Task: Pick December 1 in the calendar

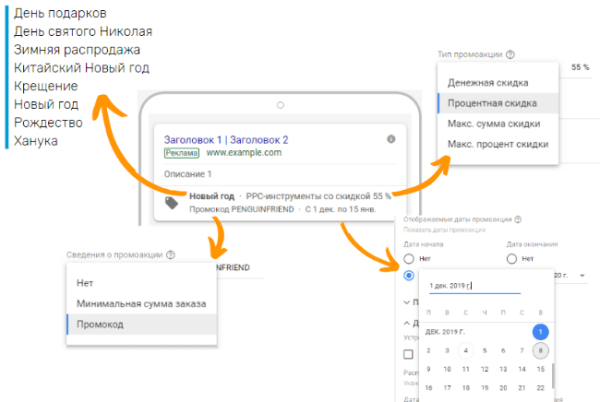Action: point(539,332)
